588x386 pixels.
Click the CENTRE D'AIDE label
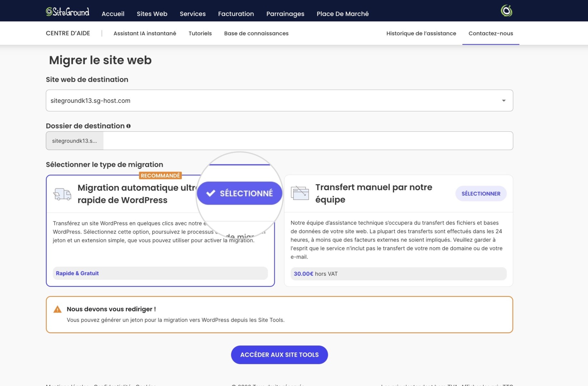coord(68,33)
